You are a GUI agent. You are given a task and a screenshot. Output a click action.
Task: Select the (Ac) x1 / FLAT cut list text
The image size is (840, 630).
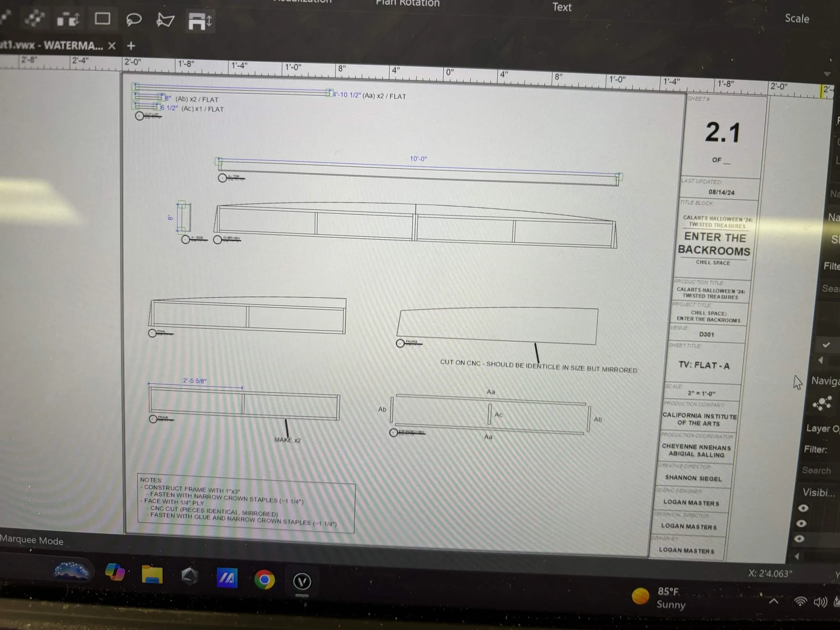coord(202,109)
